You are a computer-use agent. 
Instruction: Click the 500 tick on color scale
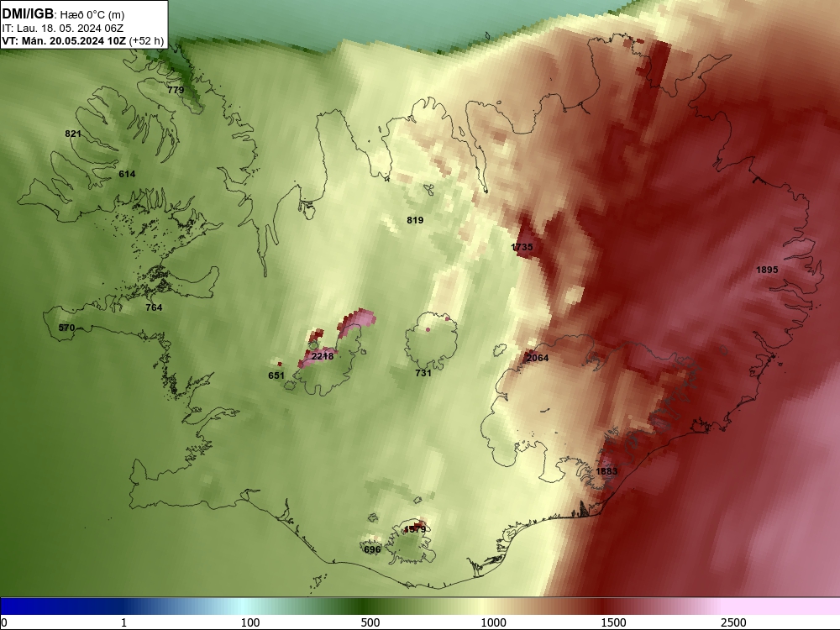pos(370,622)
